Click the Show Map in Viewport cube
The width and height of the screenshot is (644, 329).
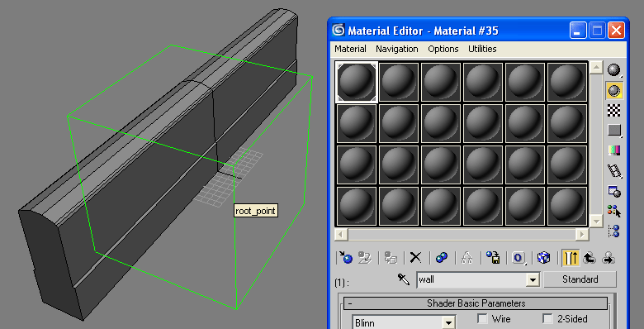(x=543, y=258)
